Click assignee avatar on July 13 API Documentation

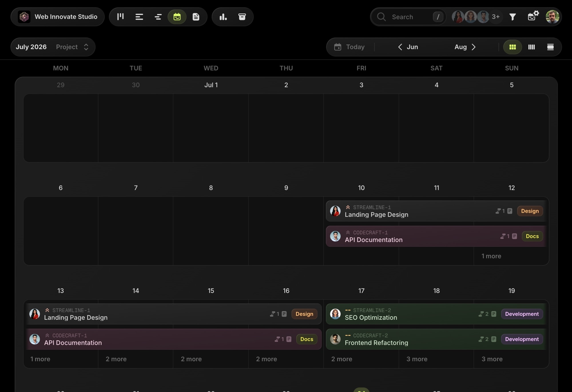click(35, 339)
